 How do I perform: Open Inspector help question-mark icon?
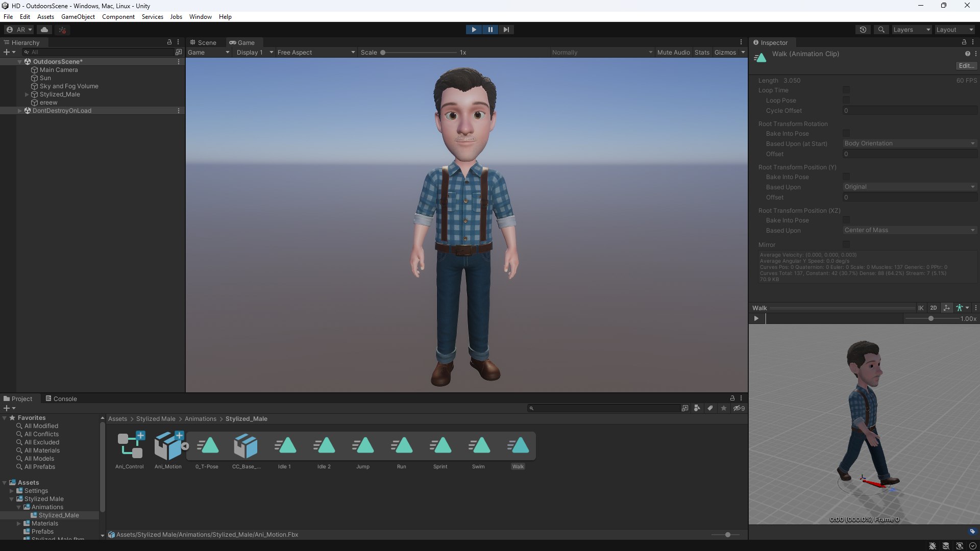[x=967, y=54]
